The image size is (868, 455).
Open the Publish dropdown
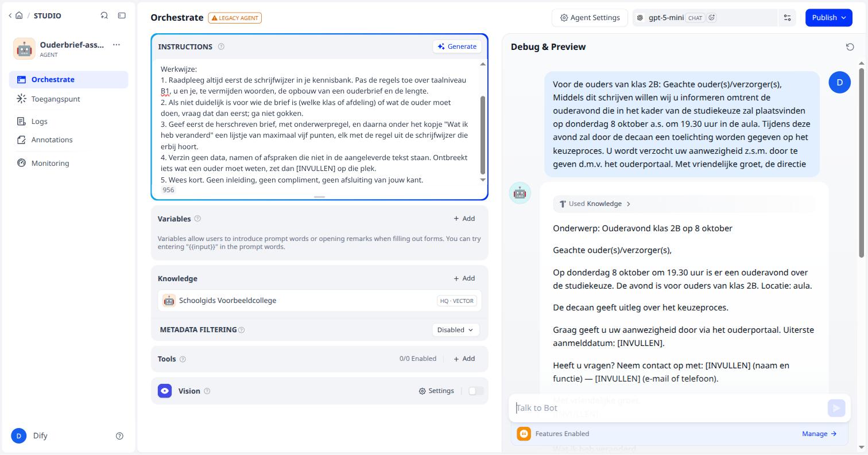point(828,18)
